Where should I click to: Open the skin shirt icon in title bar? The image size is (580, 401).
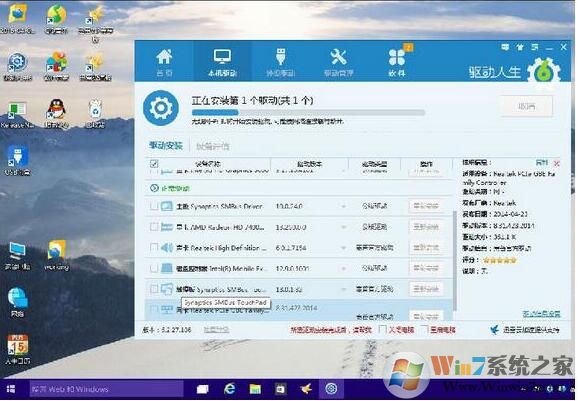520,47
